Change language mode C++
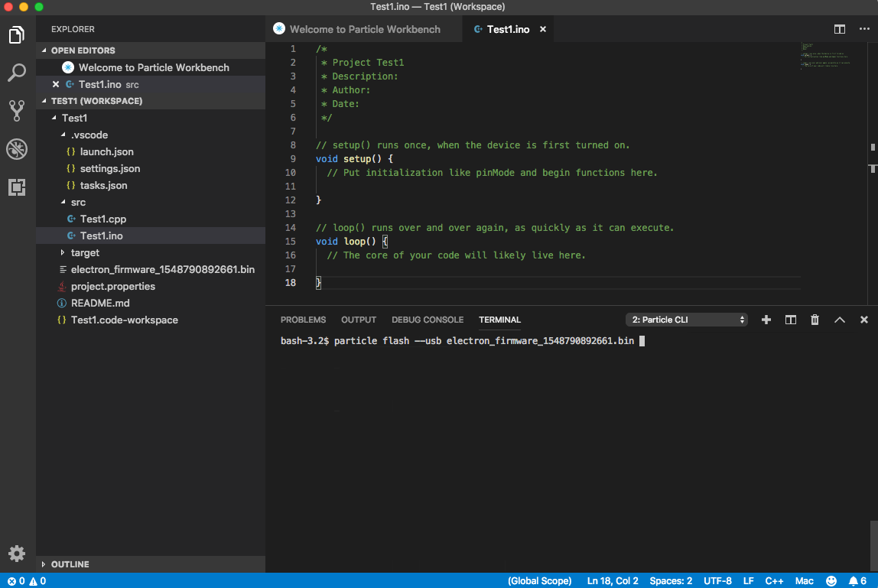Screen dimensions: 878x588 pyautogui.click(x=774, y=580)
